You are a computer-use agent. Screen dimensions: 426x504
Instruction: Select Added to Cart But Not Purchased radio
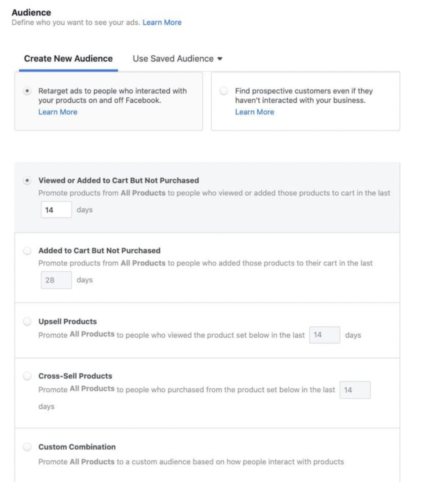click(27, 251)
